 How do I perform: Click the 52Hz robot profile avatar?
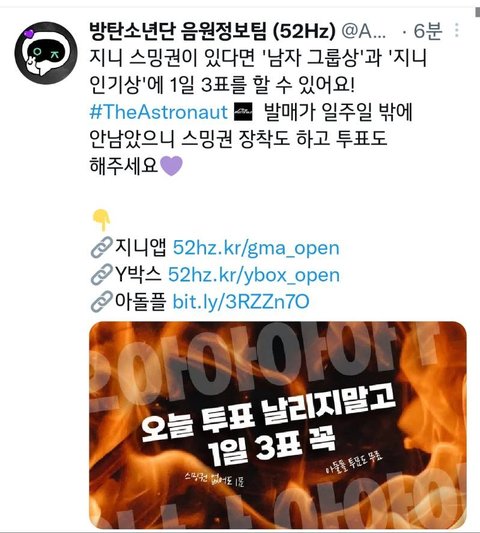click(x=46, y=53)
